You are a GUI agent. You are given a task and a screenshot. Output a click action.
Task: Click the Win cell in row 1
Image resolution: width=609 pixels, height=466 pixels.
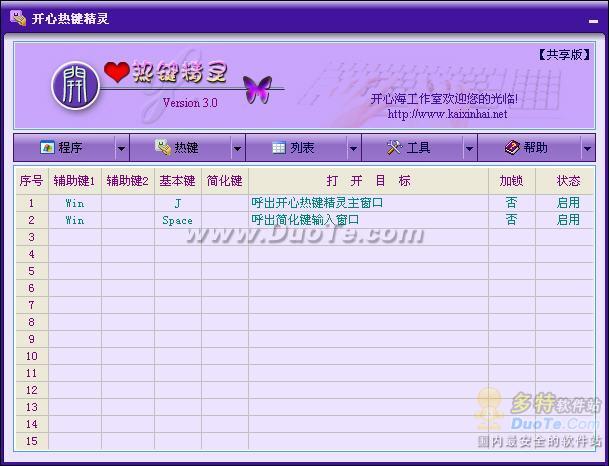coord(75,203)
